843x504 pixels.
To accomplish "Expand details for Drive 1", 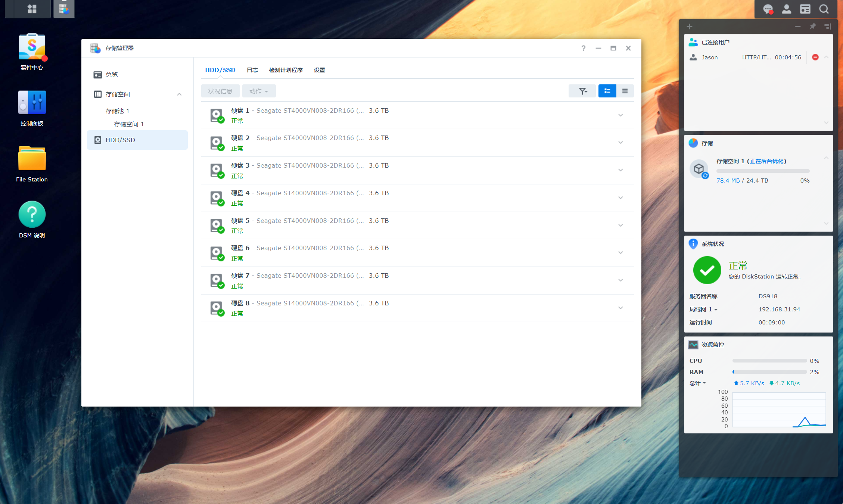I will [620, 115].
